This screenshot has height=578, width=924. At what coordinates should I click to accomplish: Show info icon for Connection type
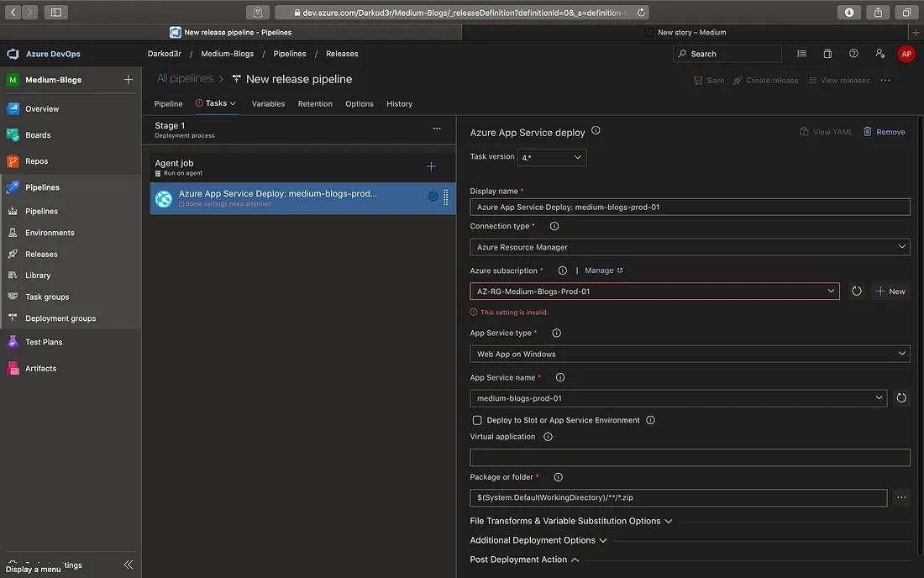click(554, 226)
